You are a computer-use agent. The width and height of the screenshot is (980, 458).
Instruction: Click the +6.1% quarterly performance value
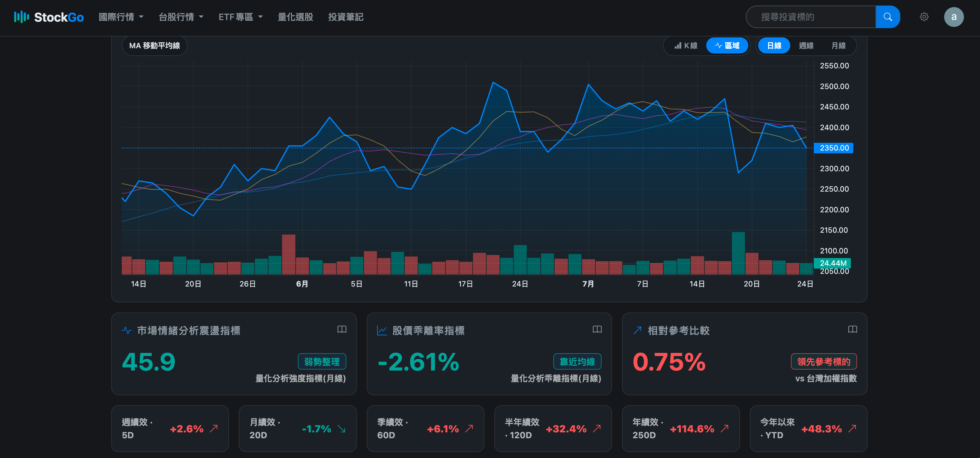click(443, 429)
